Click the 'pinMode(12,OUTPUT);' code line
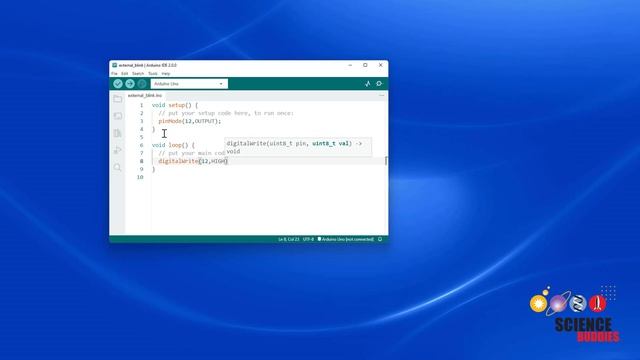640x360 pixels. pyautogui.click(x=190, y=121)
